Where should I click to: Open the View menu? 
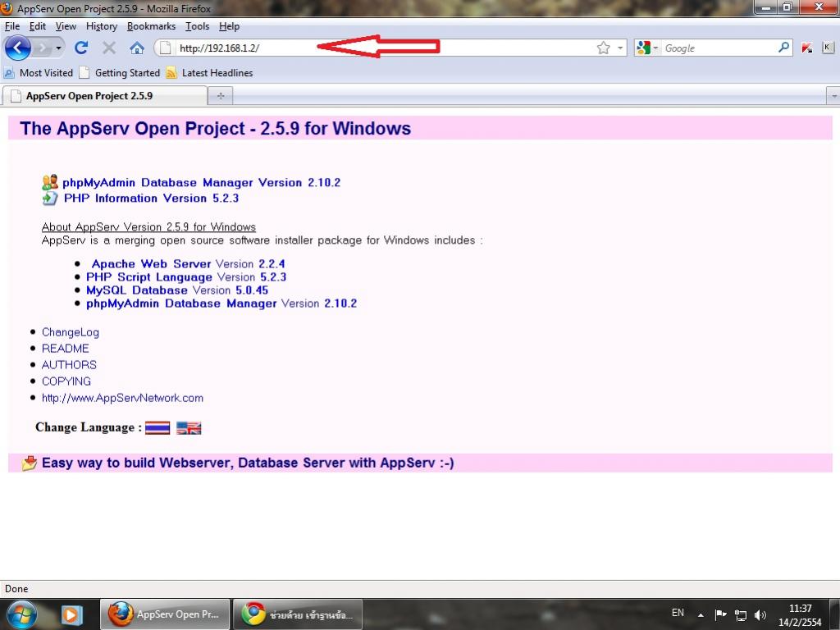(66, 26)
